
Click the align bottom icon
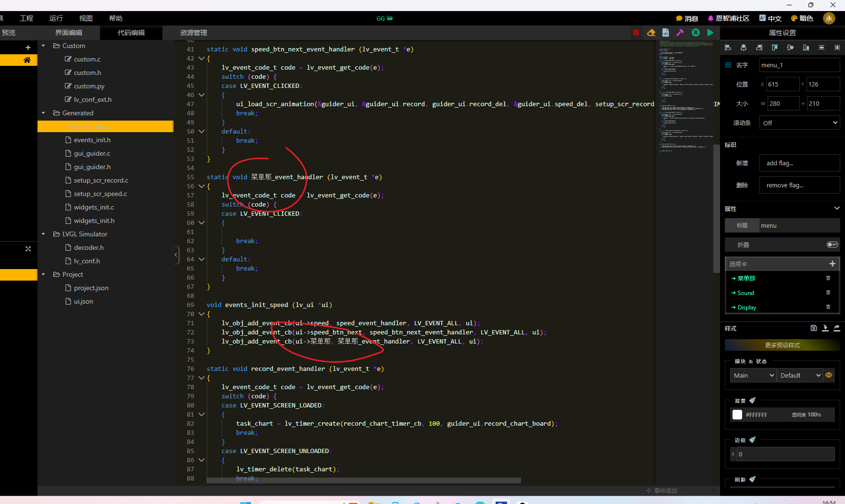(806, 48)
